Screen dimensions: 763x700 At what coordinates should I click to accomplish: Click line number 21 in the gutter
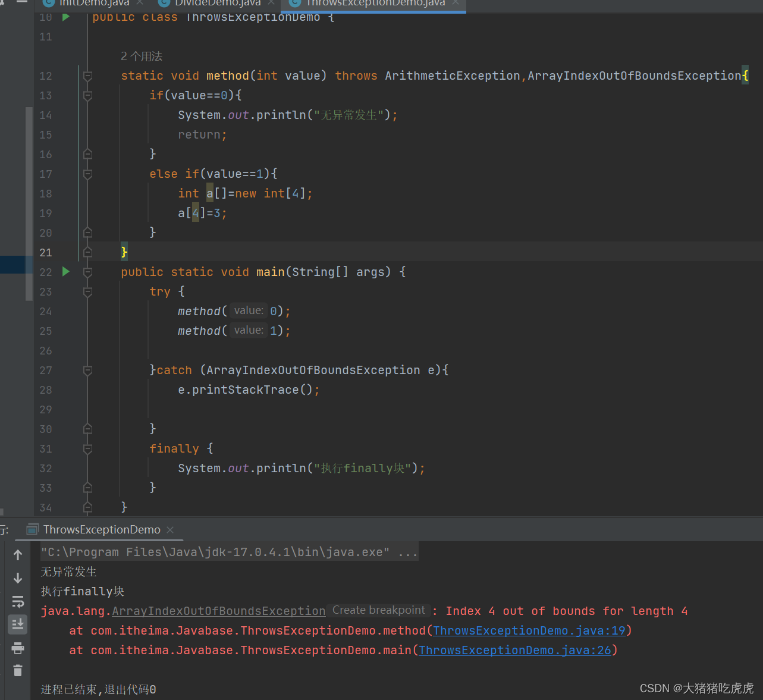(46, 252)
